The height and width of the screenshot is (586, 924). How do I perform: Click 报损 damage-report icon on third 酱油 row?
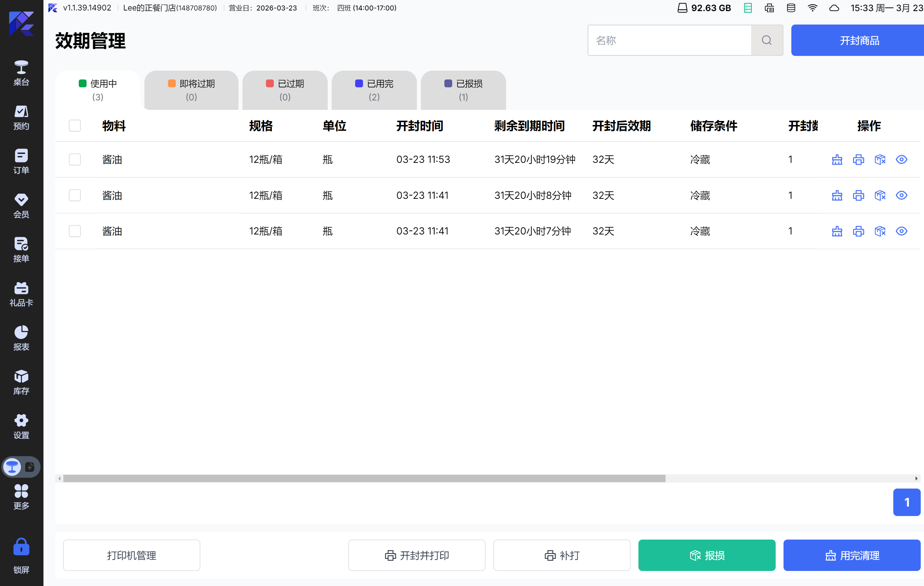point(880,231)
